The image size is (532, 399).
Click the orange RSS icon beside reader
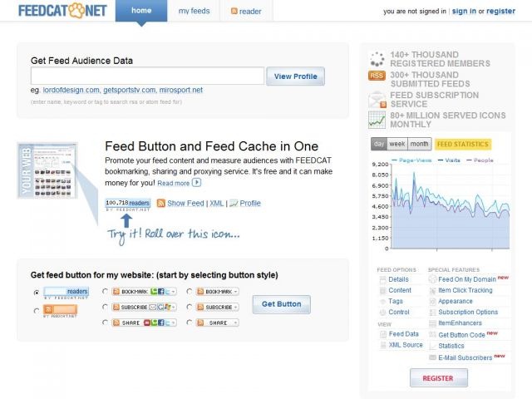[234, 11]
